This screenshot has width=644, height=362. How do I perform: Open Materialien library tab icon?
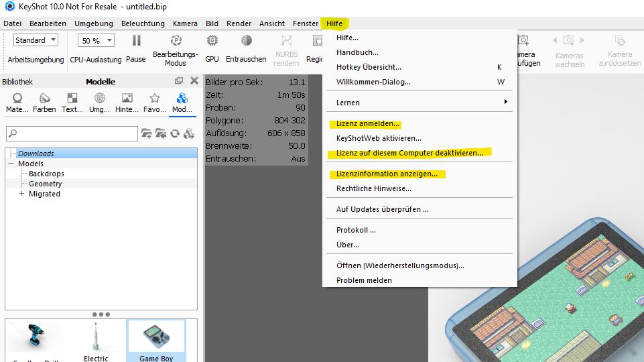[17, 98]
